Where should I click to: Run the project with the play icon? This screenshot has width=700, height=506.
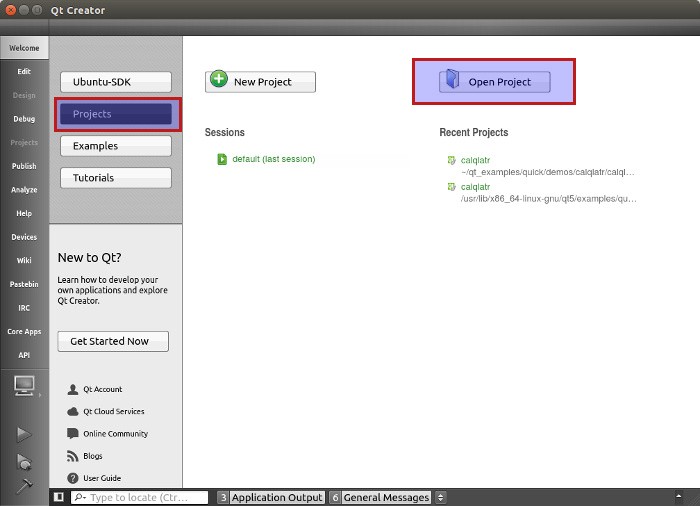(24, 434)
